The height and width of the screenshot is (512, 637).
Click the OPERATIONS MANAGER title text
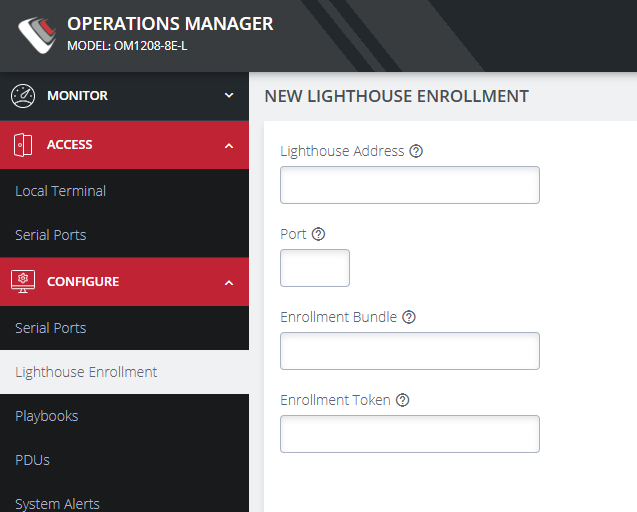[x=170, y=24]
